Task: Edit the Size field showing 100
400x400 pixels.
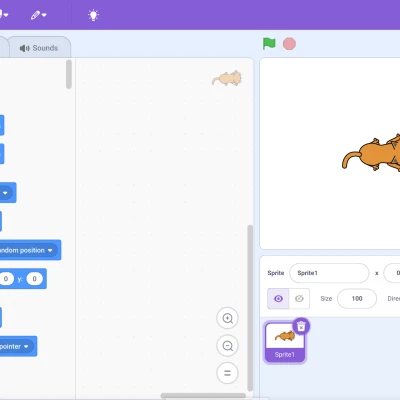Action: (357, 298)
